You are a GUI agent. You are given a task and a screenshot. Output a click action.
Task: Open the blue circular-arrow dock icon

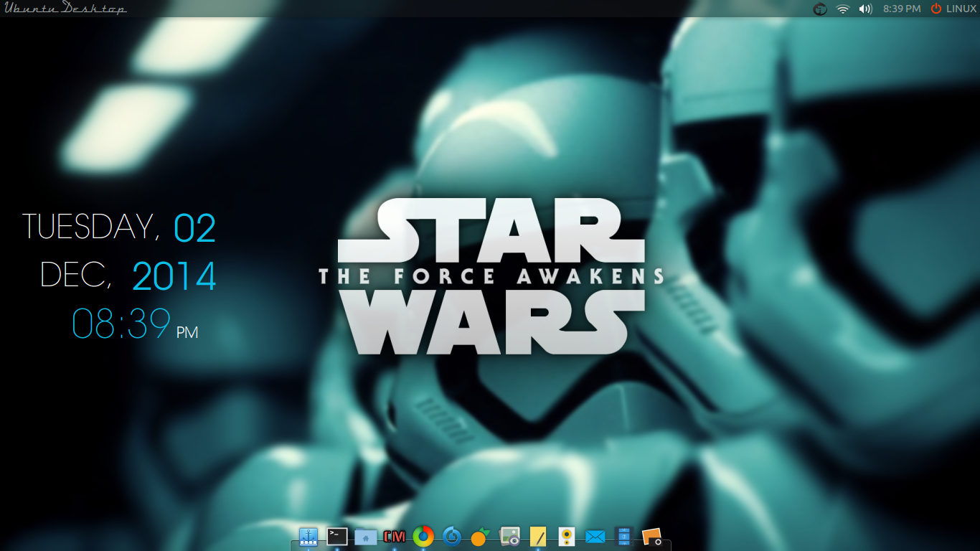click(x=452, y=537)
